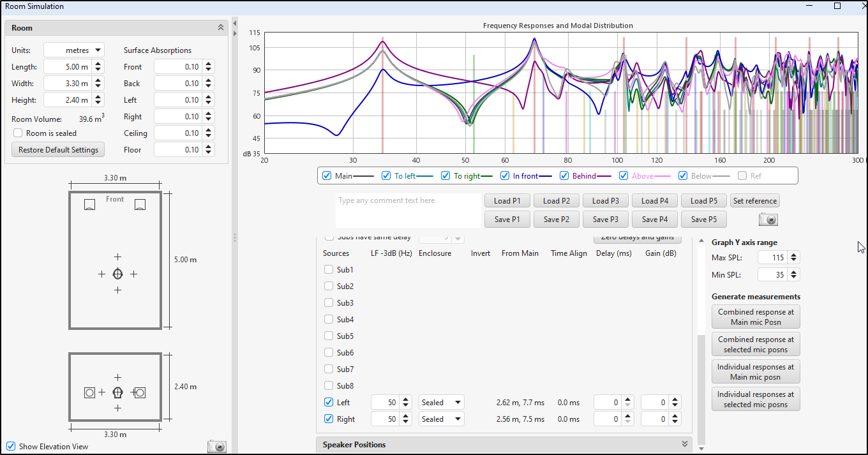Enable Sub1 source checkbox
Screen dimensions: 868x455
click(x=329, y=270)
